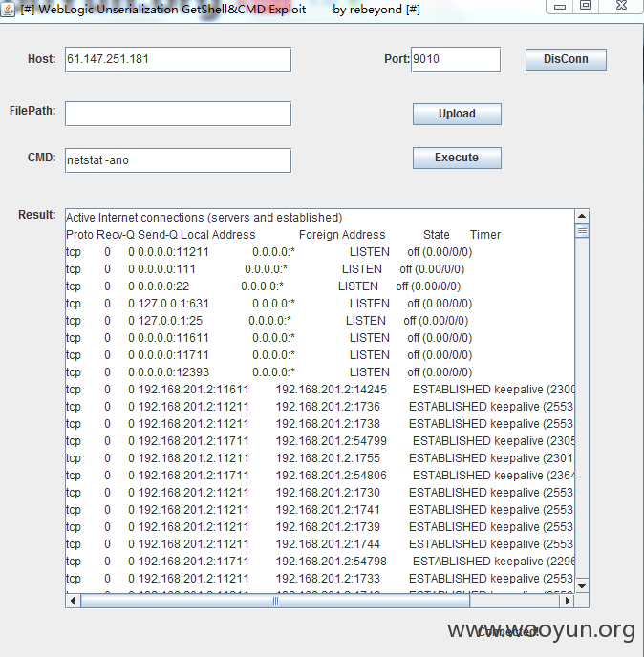Screen dimensions: 644x657
Task: Select the line with 127.0.0.1:25 LISTEN
Action: [268, 321]
